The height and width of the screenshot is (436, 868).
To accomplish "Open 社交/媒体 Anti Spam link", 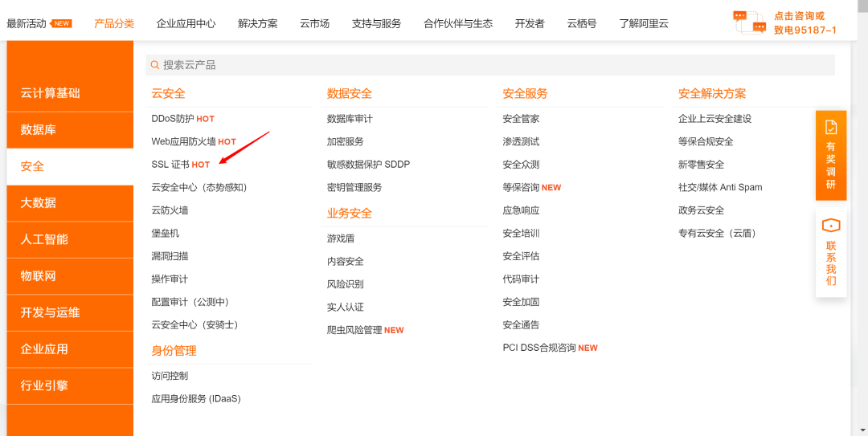I will [720, 188].
